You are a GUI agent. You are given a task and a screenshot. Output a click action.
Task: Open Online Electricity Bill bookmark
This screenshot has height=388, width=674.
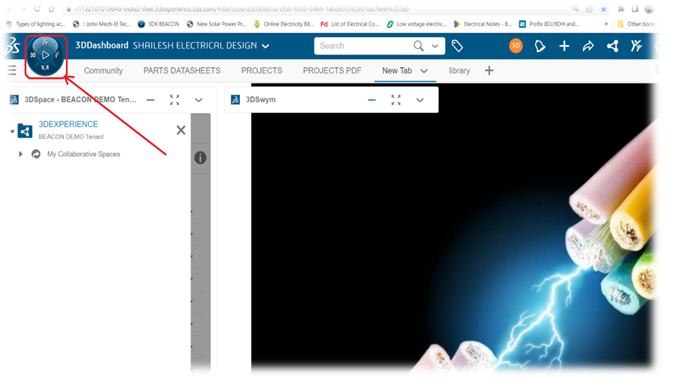pos(284,24)
